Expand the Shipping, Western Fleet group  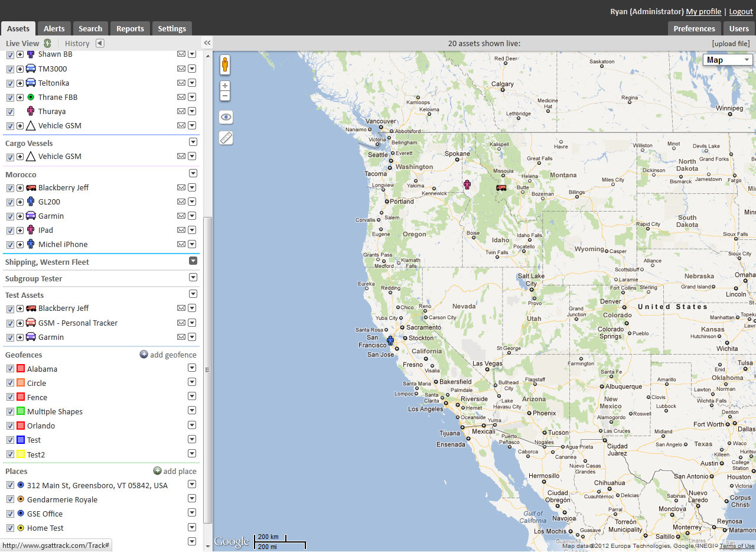[x=193, y=261]
